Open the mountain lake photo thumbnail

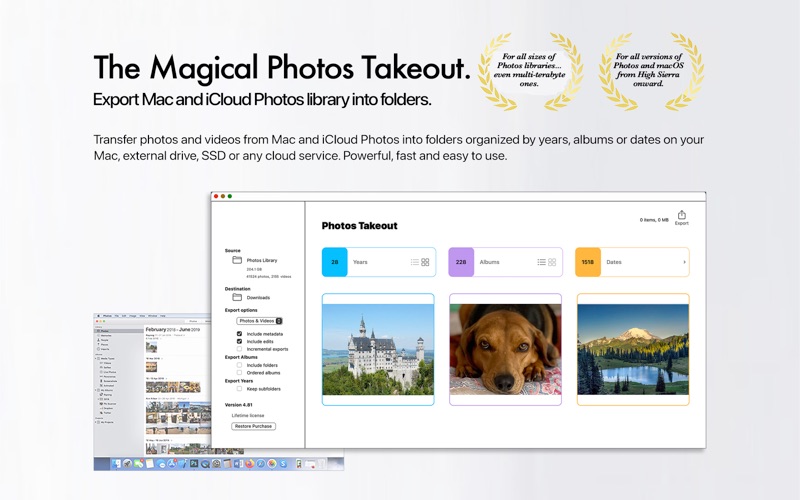tap(633, 349)
